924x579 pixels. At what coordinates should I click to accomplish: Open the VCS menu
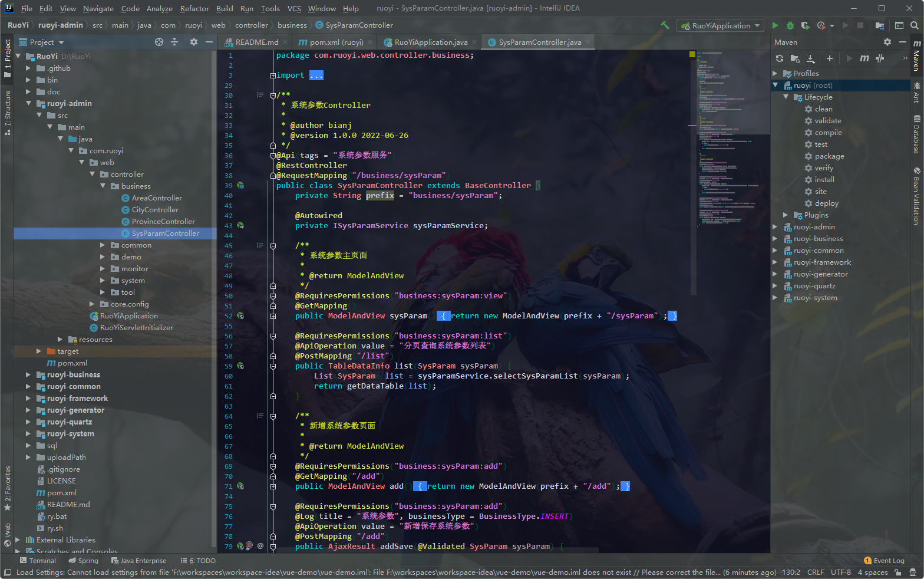(x=294, y=8)
